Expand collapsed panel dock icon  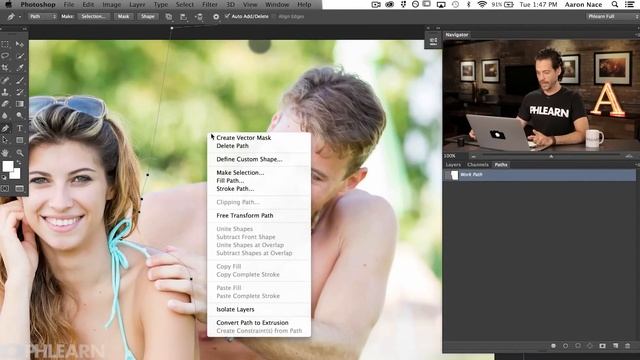pyautogui.click(x=433, y=41)
